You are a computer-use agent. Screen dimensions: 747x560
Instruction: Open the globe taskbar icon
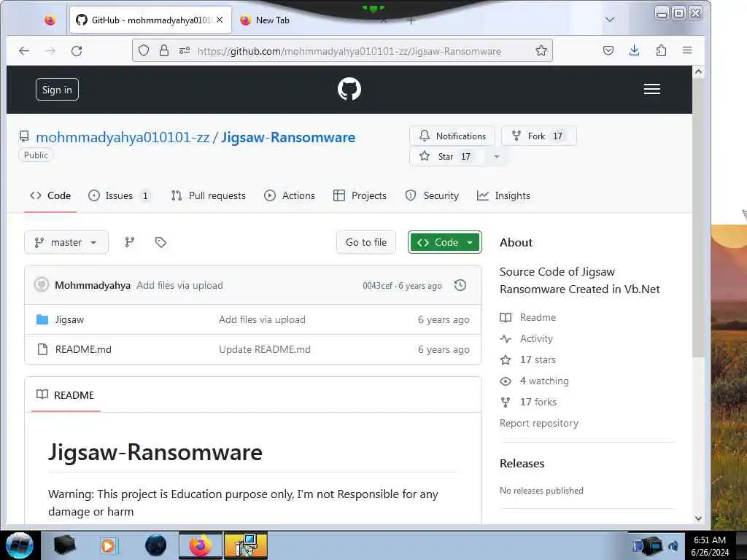(x=156, y=545)
